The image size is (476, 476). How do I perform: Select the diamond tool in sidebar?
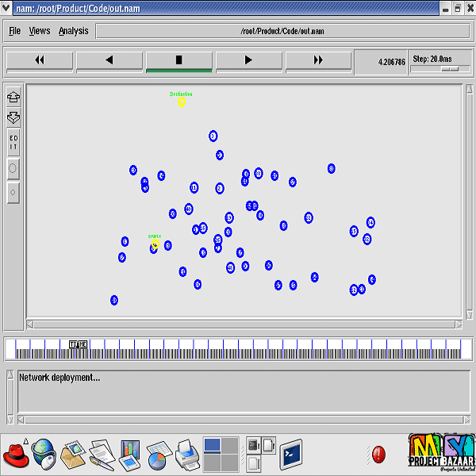pos(13,192)
